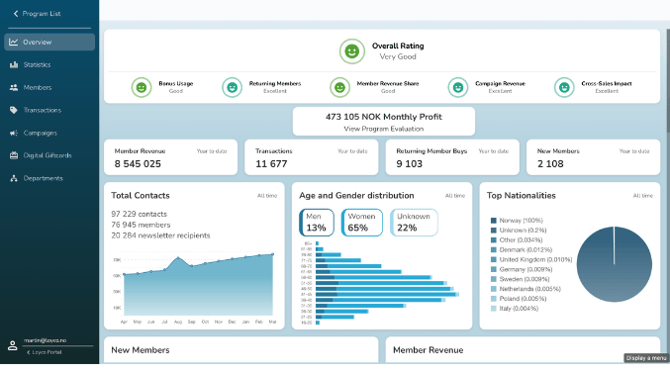670x373 pixels.
Task: Open the Overview menu item
Action: point(50,42)
